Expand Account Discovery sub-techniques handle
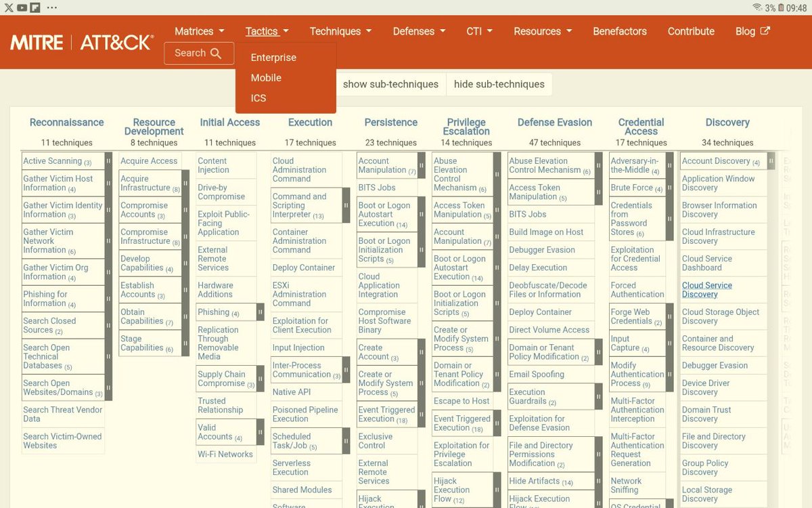The image size is (812, 508). coord(771,161)
